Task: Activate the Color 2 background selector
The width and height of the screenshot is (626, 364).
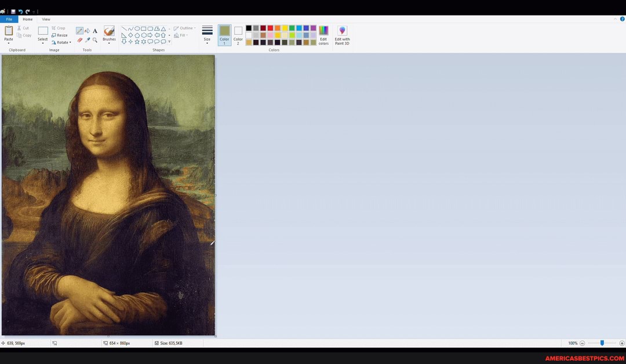Action: pyautogui.click(x=238, y=35)
